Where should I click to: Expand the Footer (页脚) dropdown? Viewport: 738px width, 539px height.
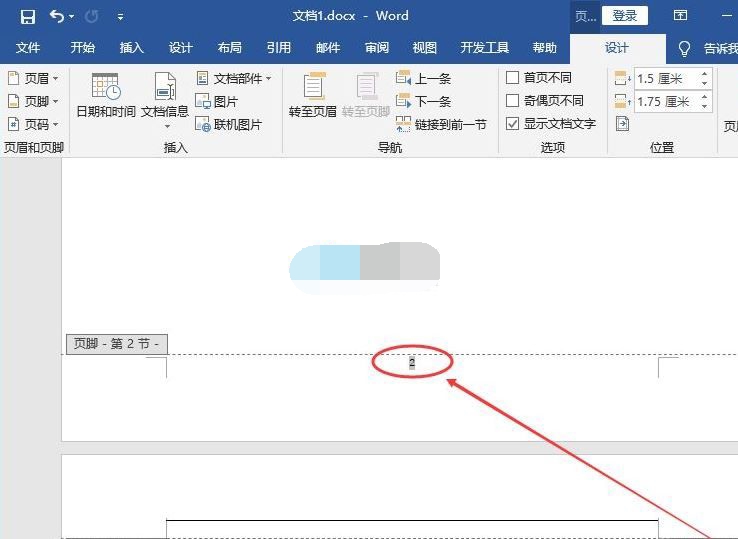click(33, 101)
